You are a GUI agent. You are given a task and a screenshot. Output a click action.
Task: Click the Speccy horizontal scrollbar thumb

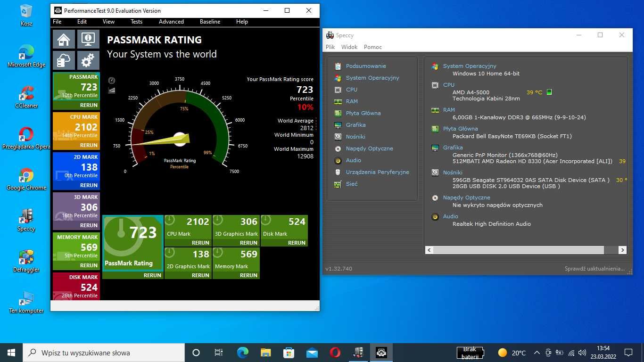[x=518, y=250]
